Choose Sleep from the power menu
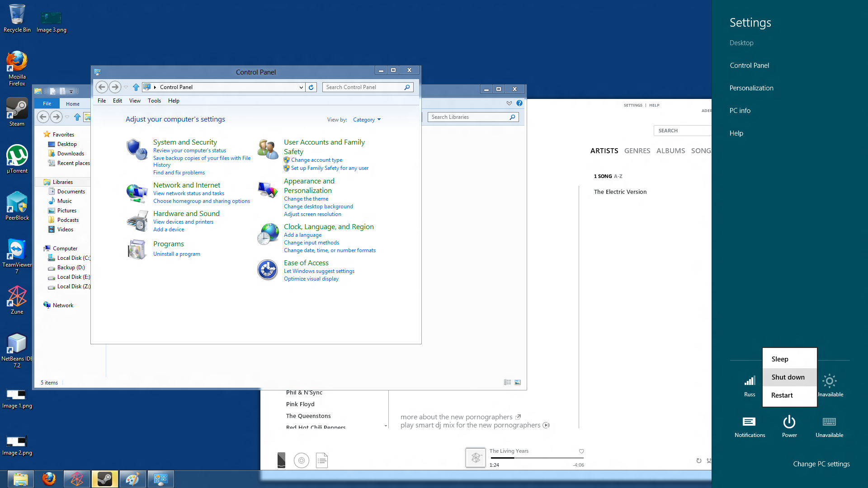The height and width of the screenshot is (488, 868). [789, 359]
